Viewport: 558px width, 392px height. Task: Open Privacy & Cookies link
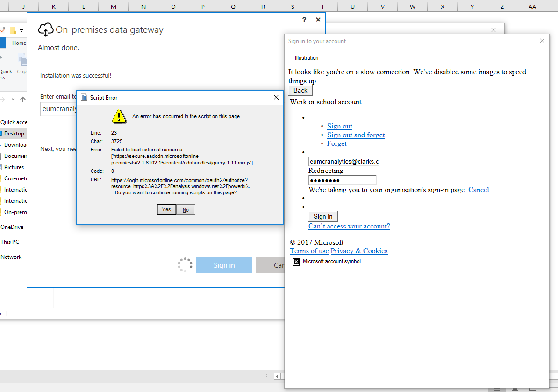[x=359, y=251]
